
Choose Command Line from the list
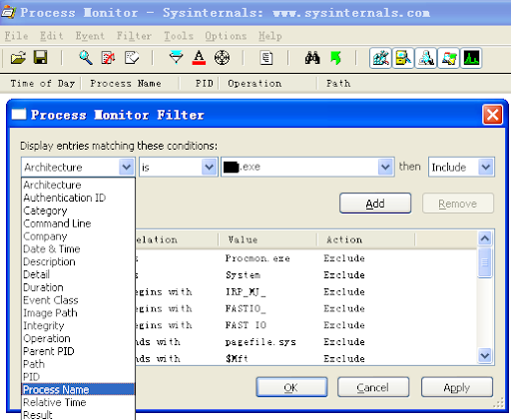[x=78, y=223]
